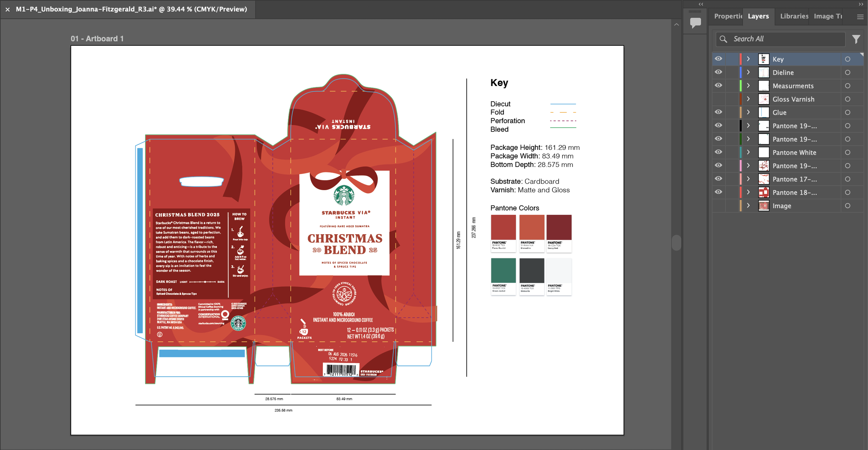Viewport: 868px width, 450px height.
Task: Click the canvas vertical scrollbar thumb
Action: point(676,243)
